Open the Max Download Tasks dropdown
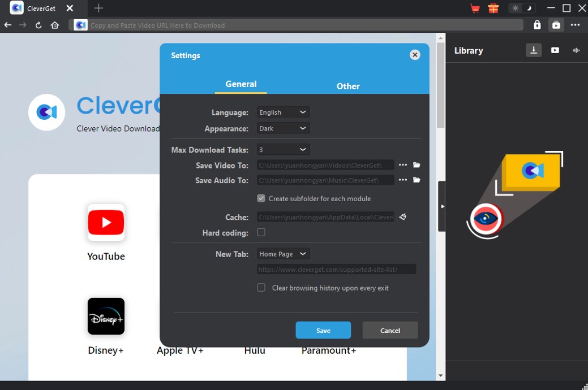This screenshot has width=588, height=390. tap(283, 150)
